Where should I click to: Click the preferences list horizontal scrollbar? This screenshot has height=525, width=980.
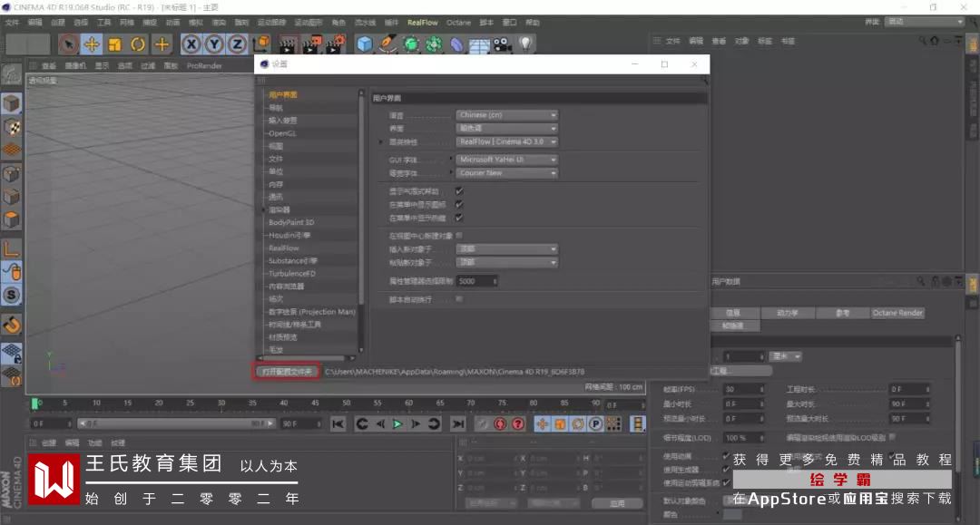click(x=307, y=358)
